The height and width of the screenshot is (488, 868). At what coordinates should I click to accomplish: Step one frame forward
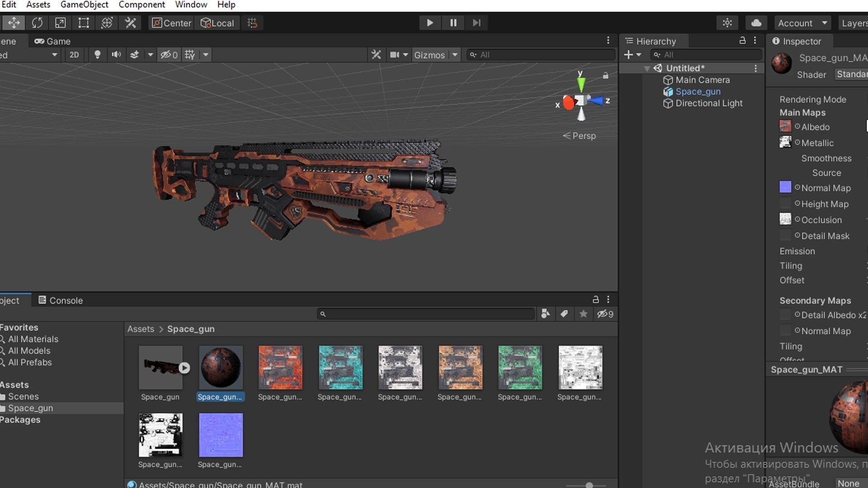click(x=476, y=23)
